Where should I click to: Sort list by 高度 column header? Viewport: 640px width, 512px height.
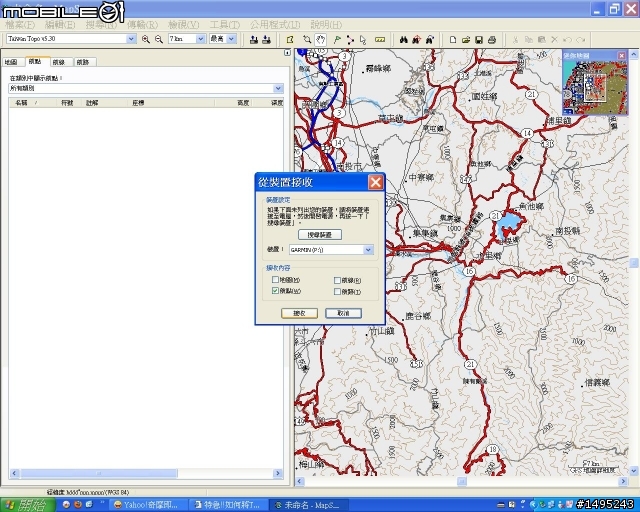234,103
